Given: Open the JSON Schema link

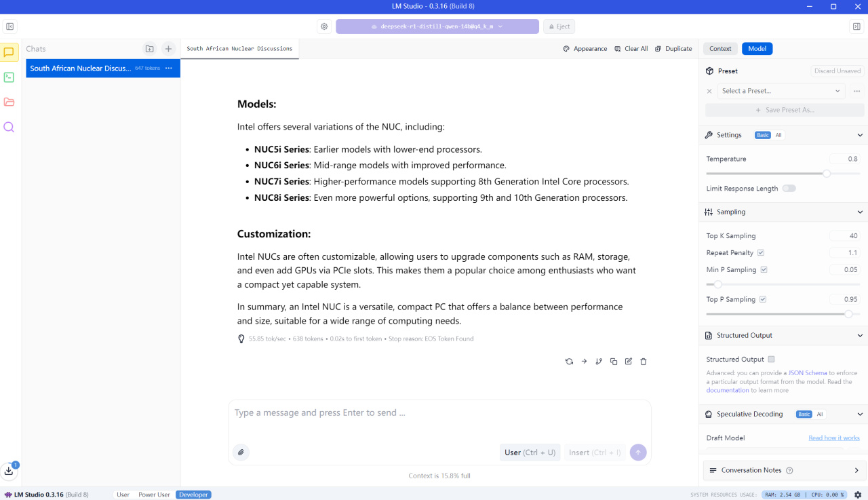Looking at the screenshot, I should [x=807, y=373].
